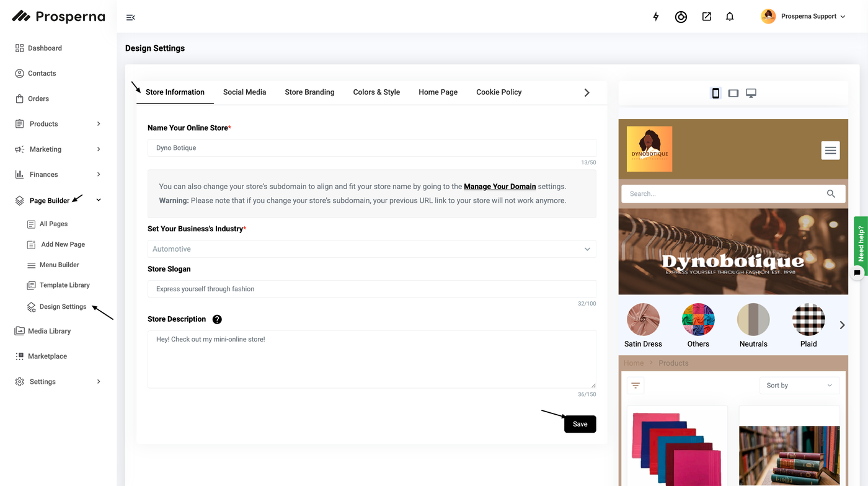The height and width of the screenshot is (486, 868).
Task: Save the store information
Action: pos(580,424)
